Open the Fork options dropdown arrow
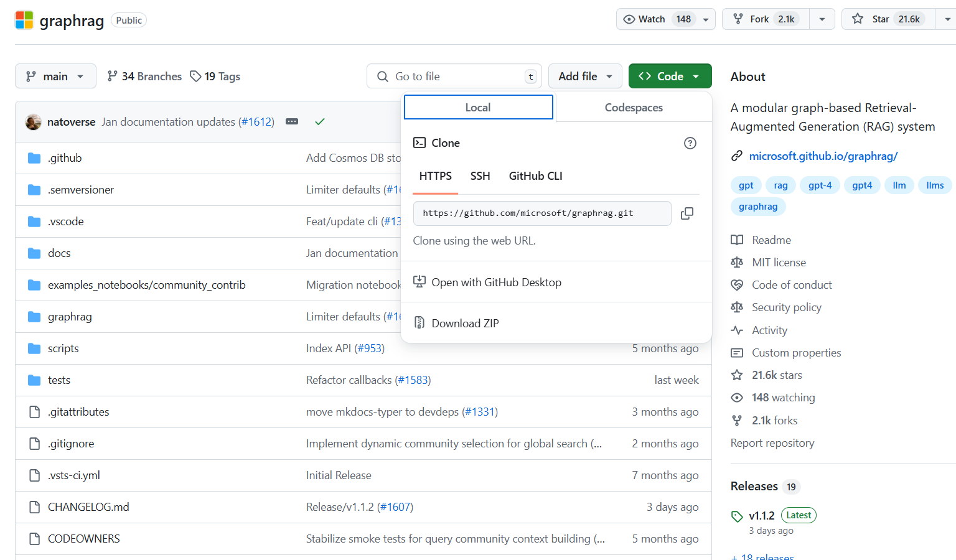This screenshot has height=560, width=956. tap(822, 19)
